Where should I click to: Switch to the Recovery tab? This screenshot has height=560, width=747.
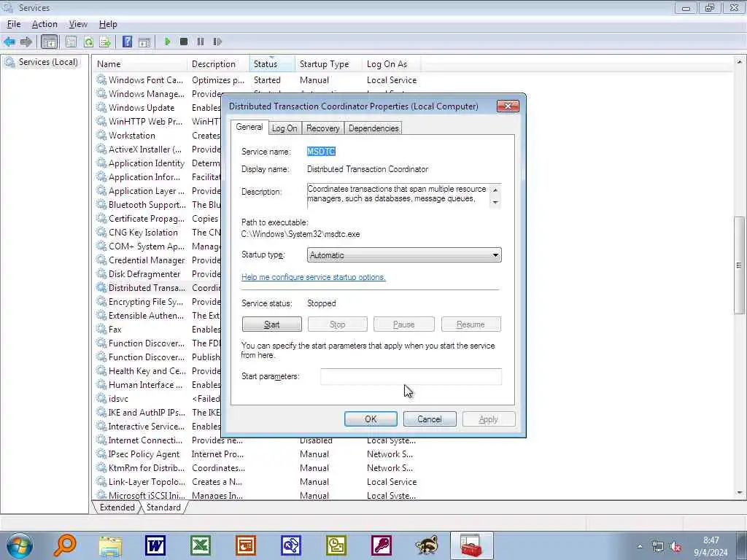coord(323,128)
